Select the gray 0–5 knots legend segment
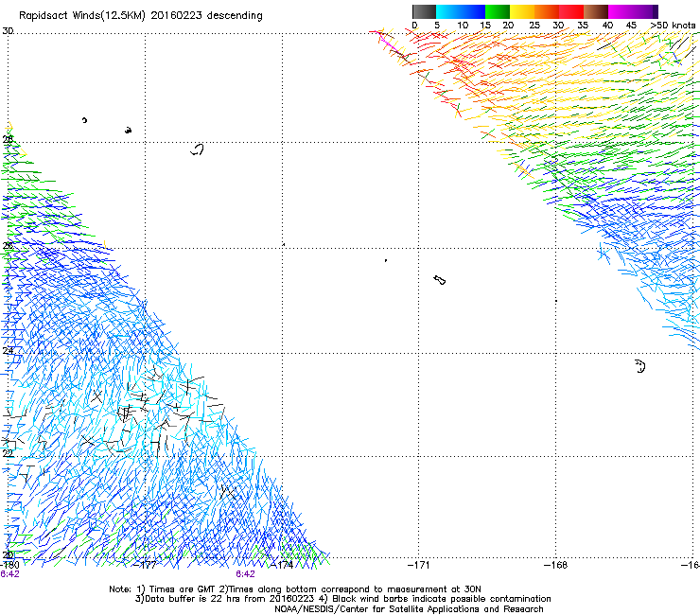Screen dimensions: 700x615 click(x=424, y=11)
